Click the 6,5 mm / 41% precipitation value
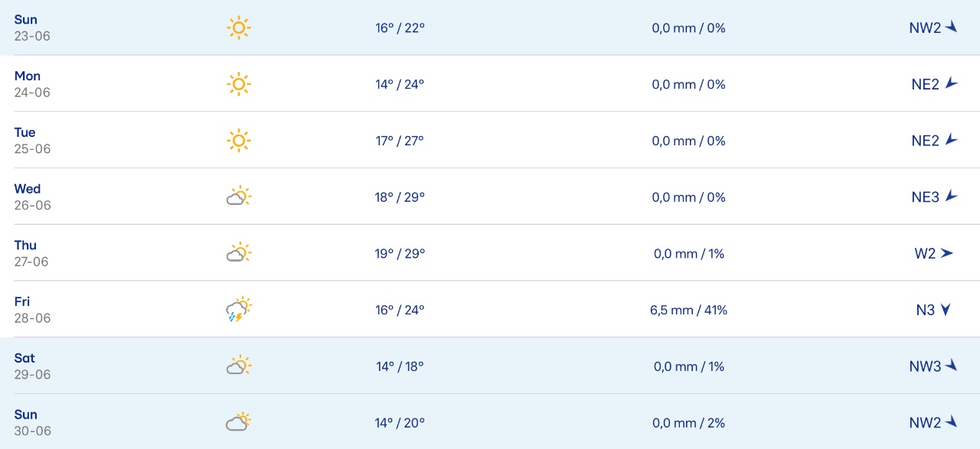 click(x=689, y=310)
